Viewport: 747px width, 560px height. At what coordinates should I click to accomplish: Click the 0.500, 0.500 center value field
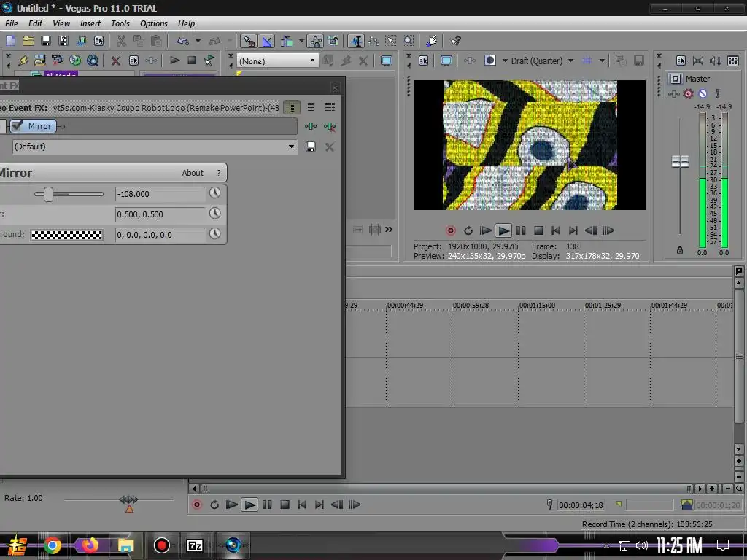[x=160, y=214]
